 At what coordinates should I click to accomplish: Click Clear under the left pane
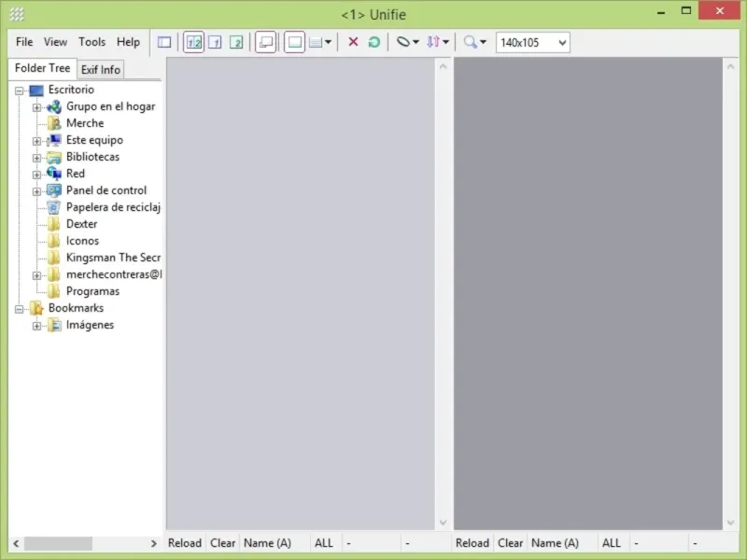(x=222, y=543)
